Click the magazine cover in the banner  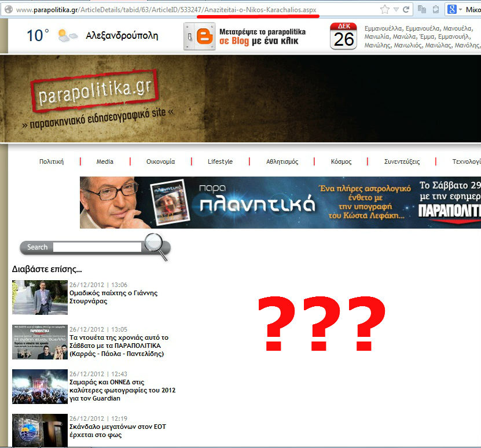(170, 203)
